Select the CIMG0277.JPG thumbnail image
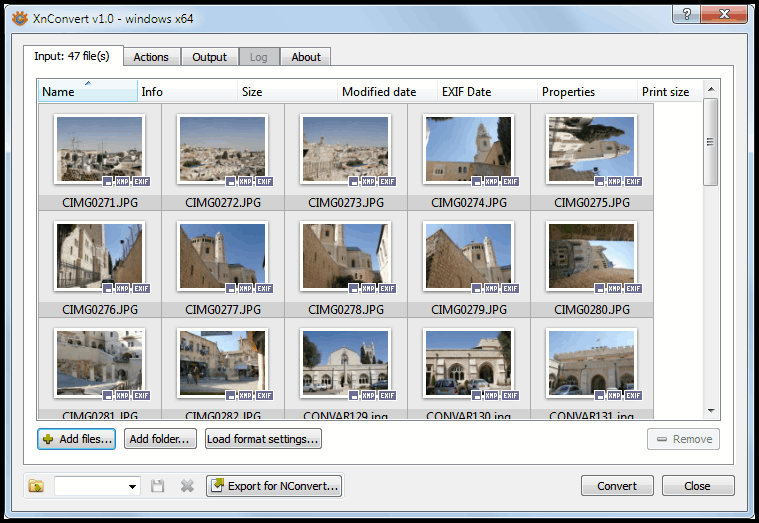The width and height of the screenshot is (759, 523). [x=223, y=256]
